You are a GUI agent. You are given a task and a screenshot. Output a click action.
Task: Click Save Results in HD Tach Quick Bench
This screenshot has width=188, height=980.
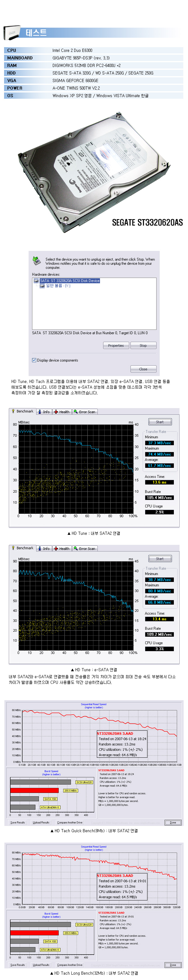18,822
